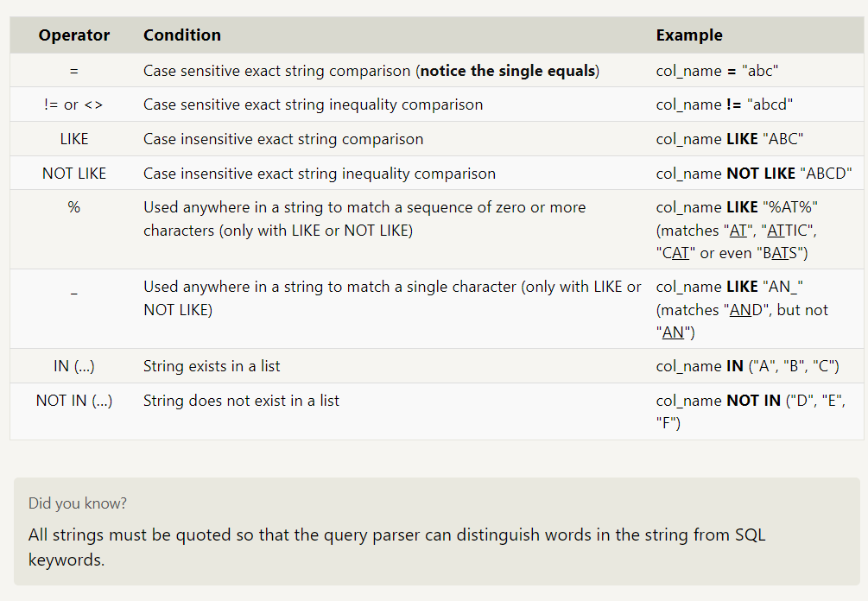Click the Example column header
The image size is (868, 601).
(x=689, y=35)
